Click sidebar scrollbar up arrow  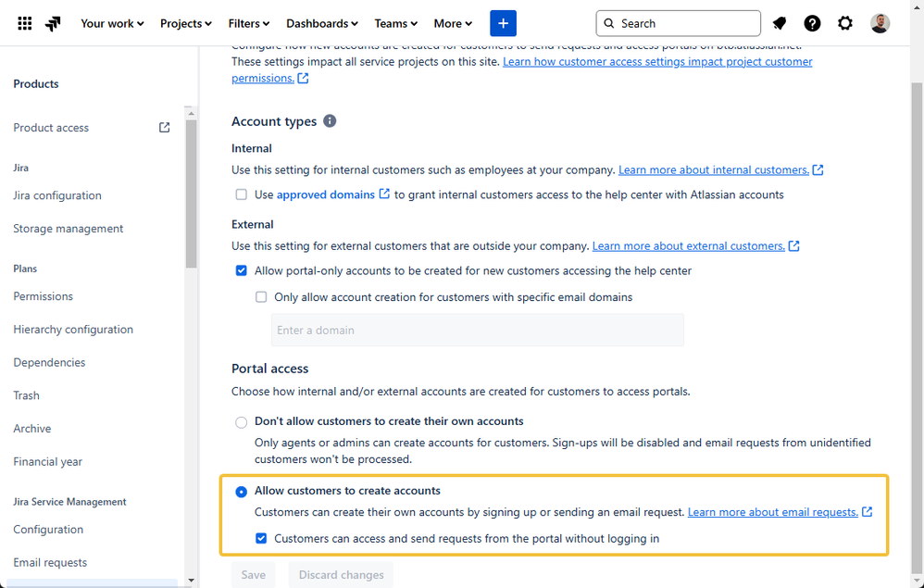[x=191, y=113]
